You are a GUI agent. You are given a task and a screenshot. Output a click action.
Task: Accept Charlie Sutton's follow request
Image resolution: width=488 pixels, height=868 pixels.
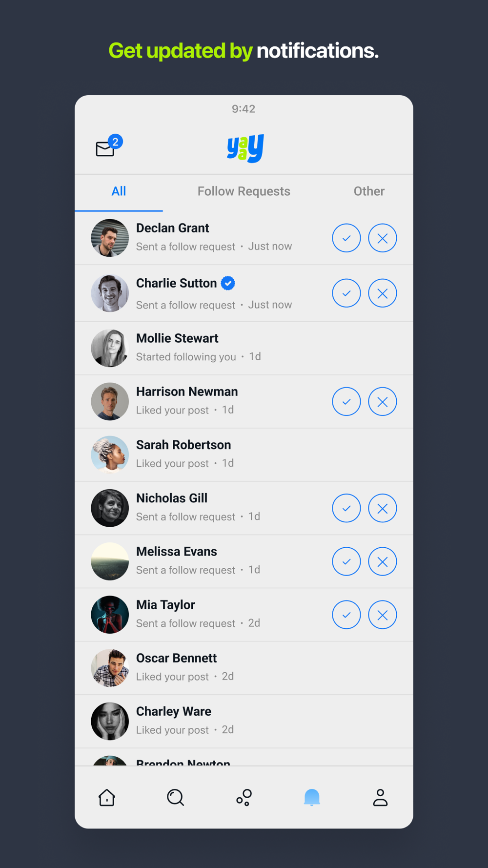tap(346, 293)
